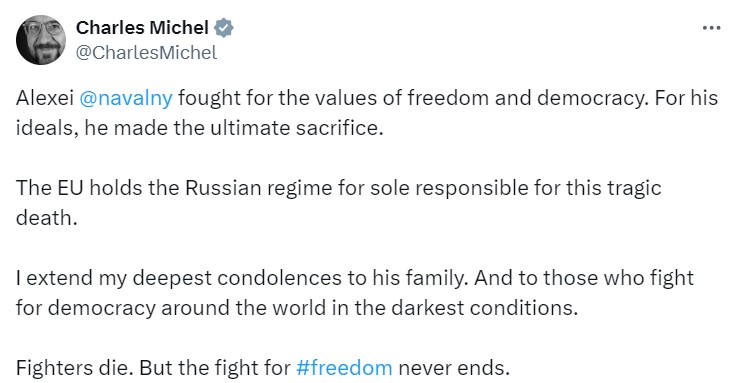Click the blue verified badge icon
738x383 pixels.
224,28
